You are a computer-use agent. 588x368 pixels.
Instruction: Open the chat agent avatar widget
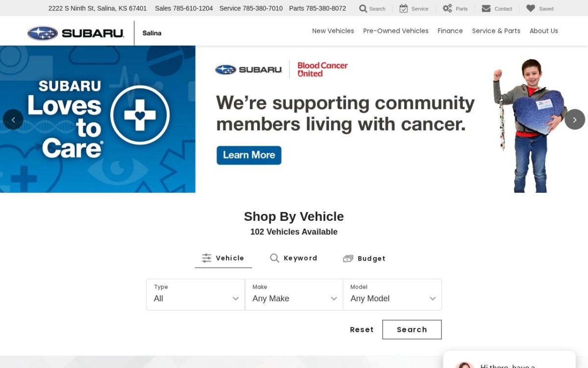pos(465,365)
